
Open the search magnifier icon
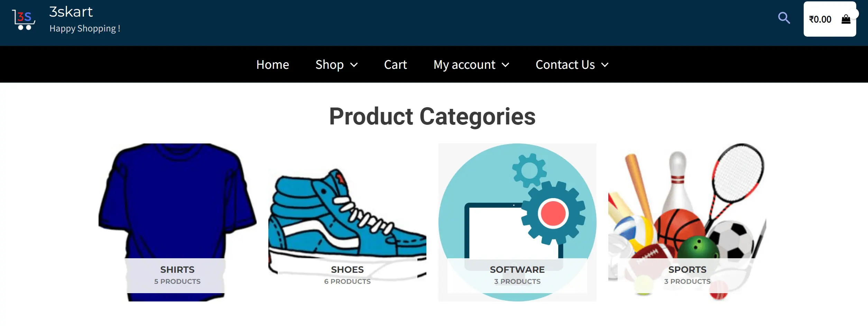[x=784, y=18]
